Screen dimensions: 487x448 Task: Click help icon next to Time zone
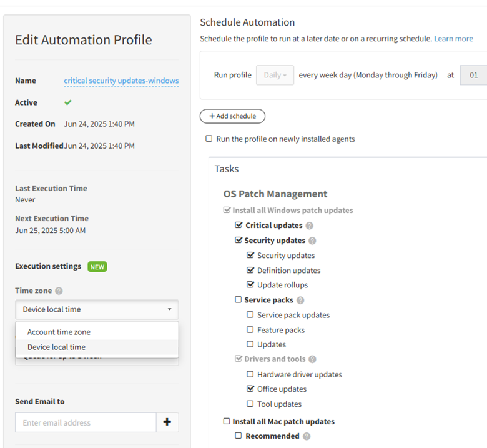click(x=59, y=291)
